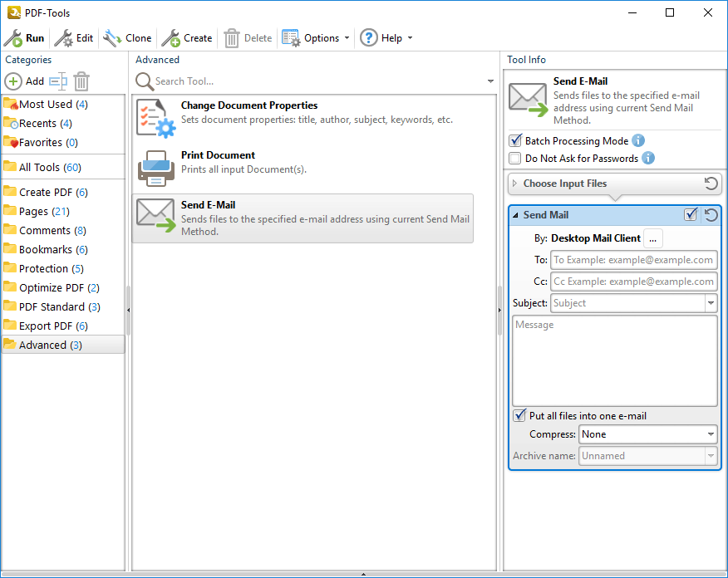Click the Help dropdown arrow

[410, 38]
